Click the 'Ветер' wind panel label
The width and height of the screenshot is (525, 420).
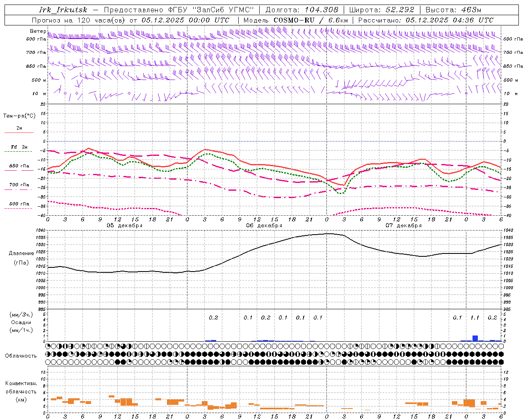click(x=38, y=31)
